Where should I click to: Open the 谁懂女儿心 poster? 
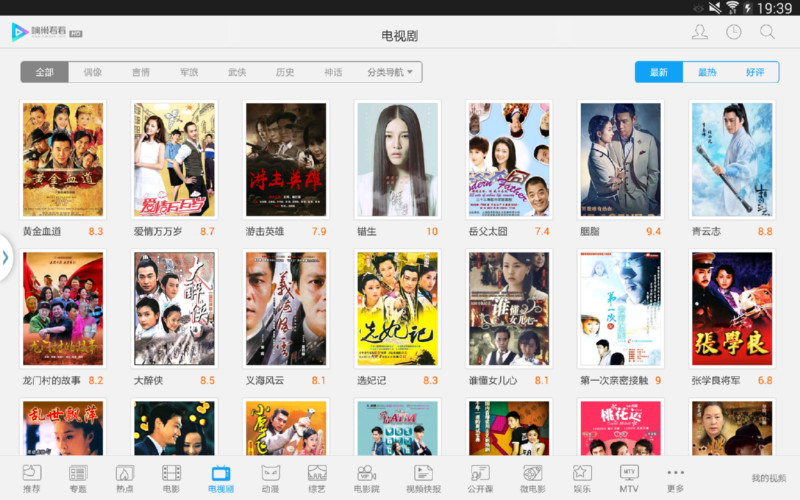509,309
